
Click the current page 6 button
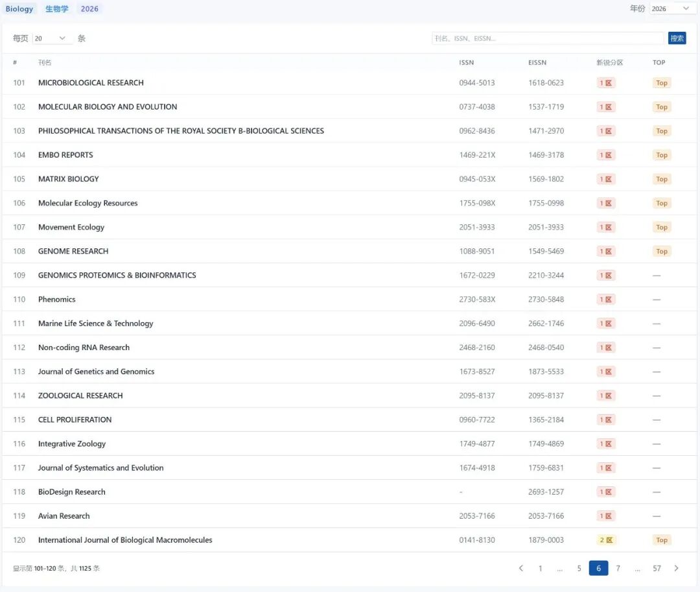[598, 568]
